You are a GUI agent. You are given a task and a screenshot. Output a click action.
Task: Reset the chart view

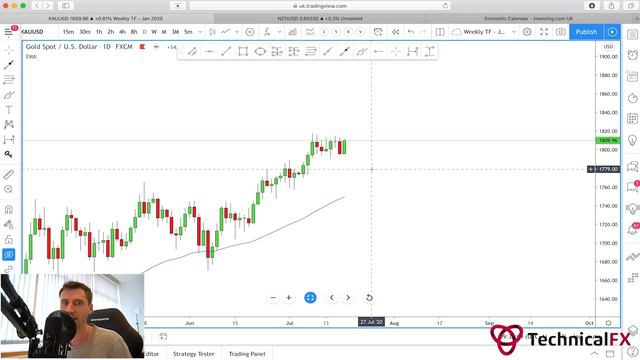369,298
